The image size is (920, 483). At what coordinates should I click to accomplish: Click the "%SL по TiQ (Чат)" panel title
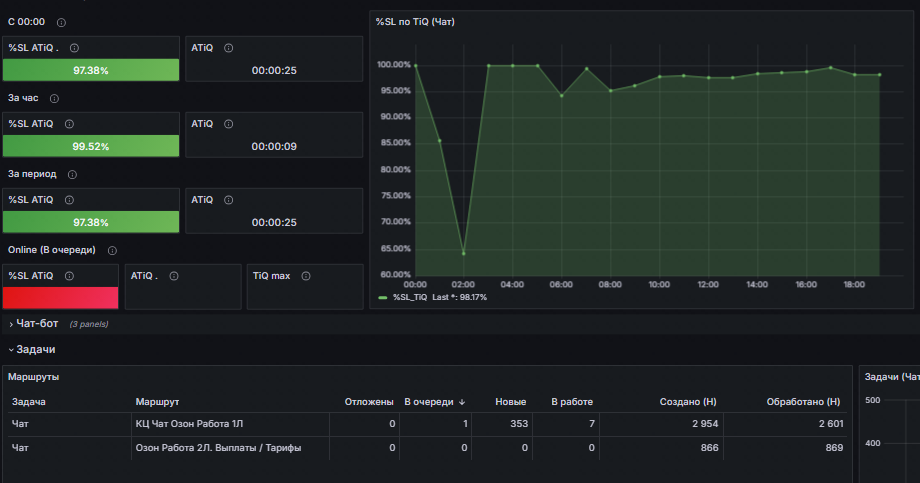415,22
